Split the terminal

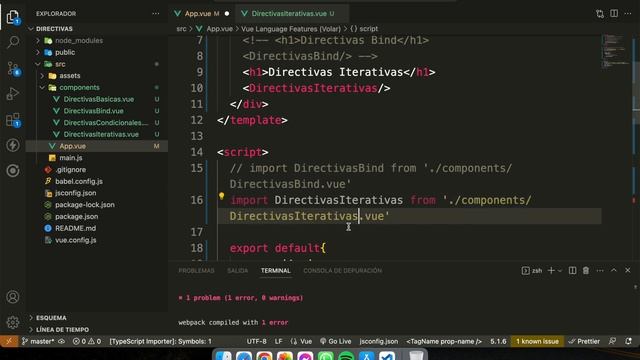[572, 270]
